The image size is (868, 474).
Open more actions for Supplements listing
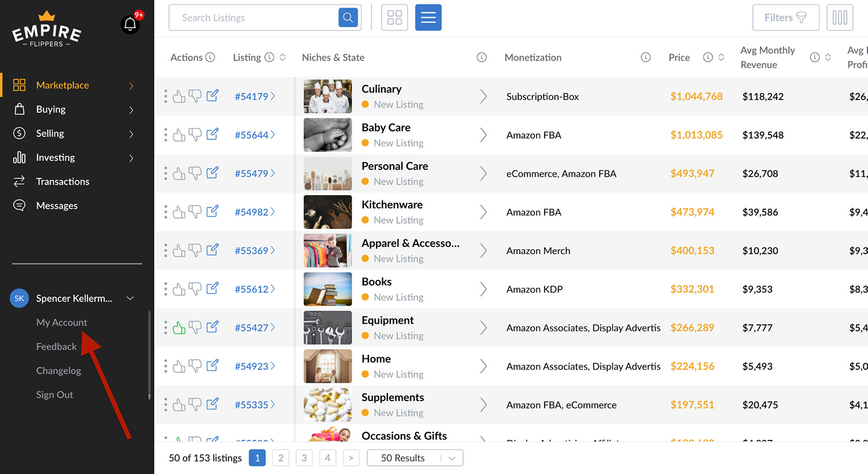point(165,405)
